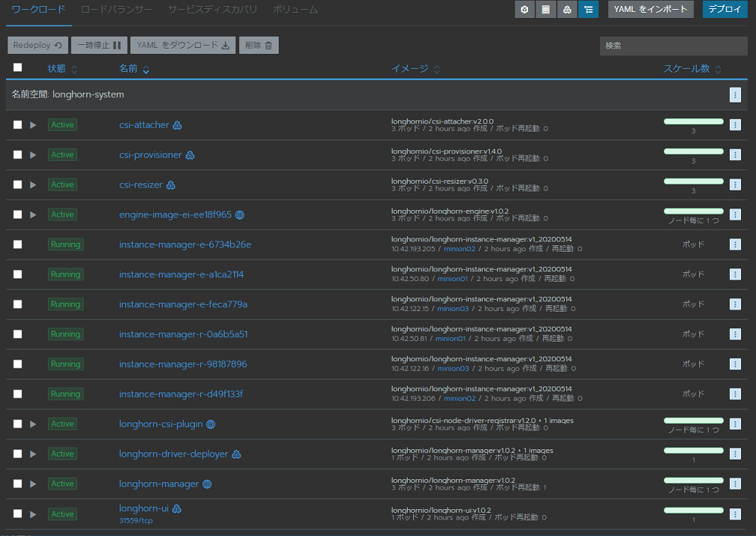Click the Redeploy button
This screenshot has height=536, width=756.
(x=37, y=46)
